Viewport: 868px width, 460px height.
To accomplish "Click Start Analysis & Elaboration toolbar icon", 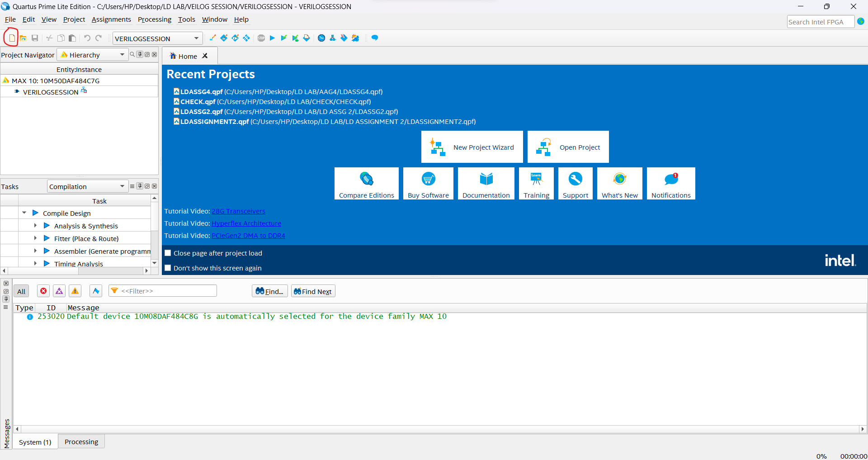I will 283,38.
